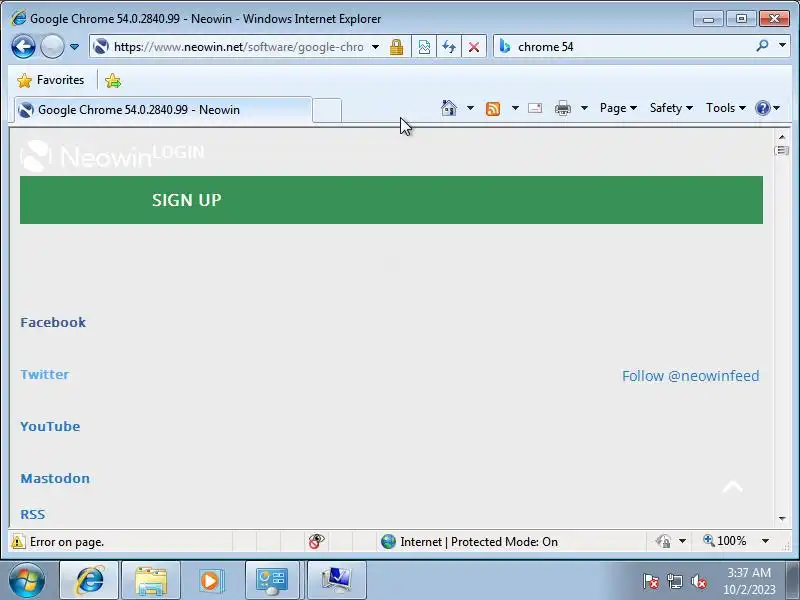Open the RSS link on the page
This screenshot has height=600, width=800.
click(x=33, y=514)
